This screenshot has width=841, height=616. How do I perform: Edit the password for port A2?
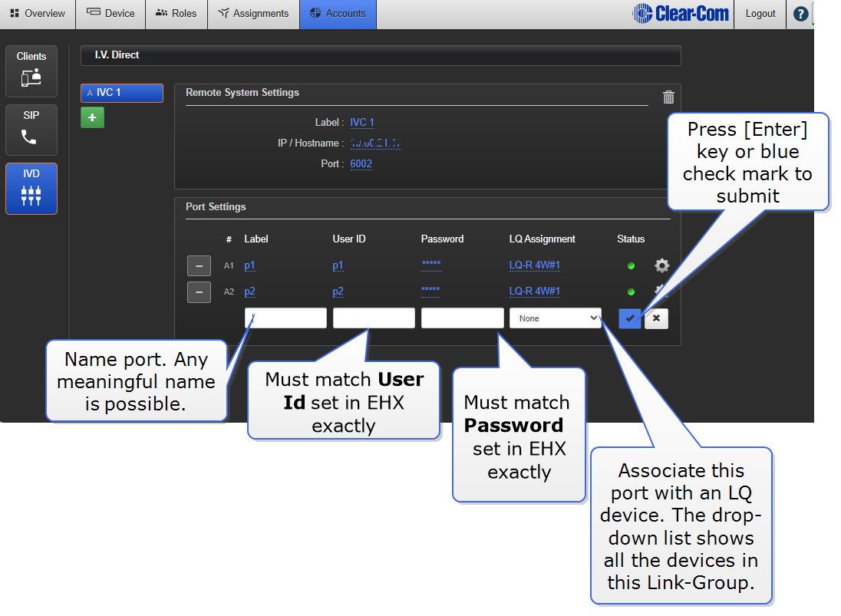430,290
